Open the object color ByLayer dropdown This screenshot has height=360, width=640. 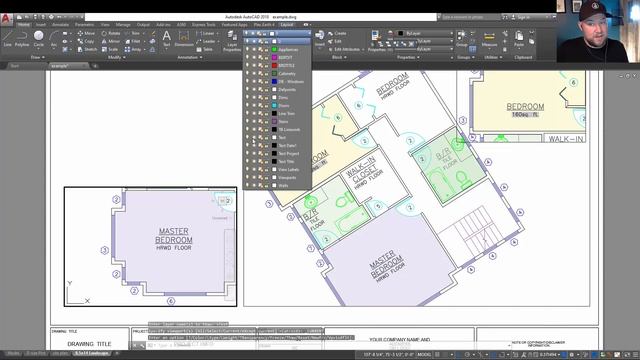(426, 33)
